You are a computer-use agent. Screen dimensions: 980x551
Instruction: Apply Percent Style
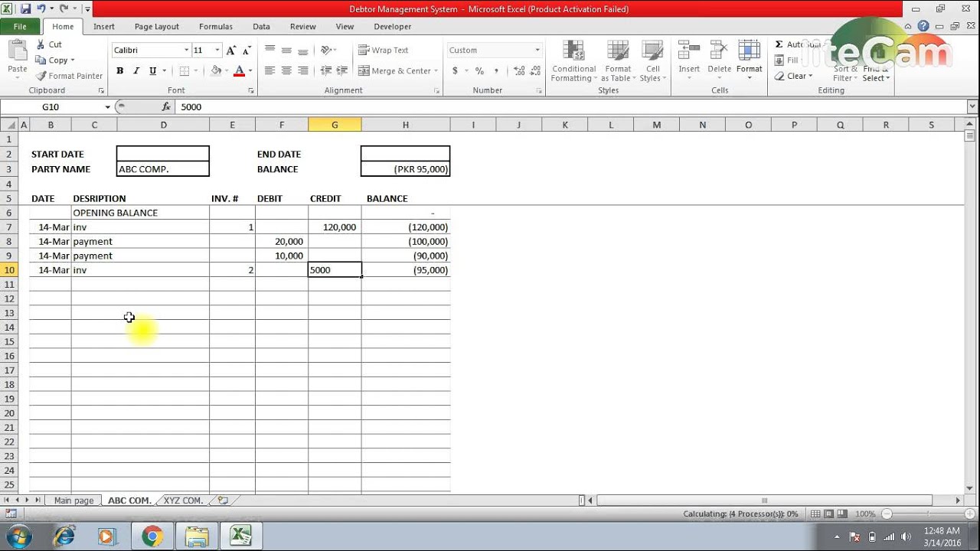coord(479,70)
